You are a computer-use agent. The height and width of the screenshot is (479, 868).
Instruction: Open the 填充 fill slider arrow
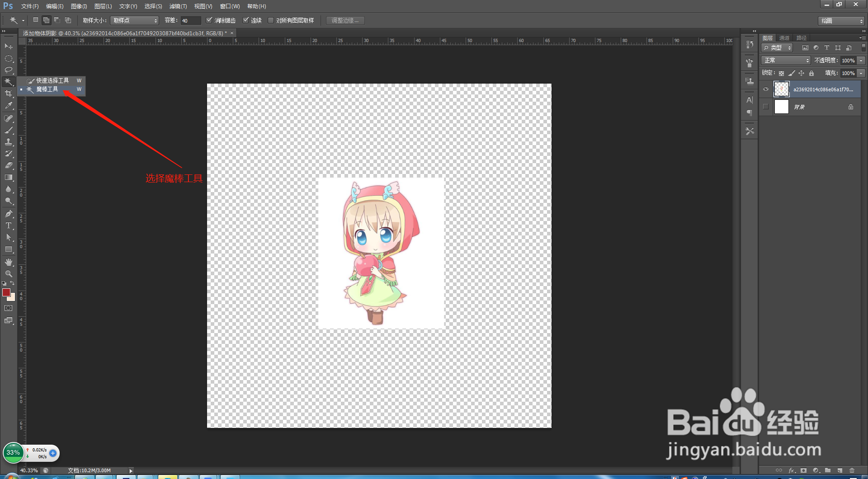(x=862, y=73)
